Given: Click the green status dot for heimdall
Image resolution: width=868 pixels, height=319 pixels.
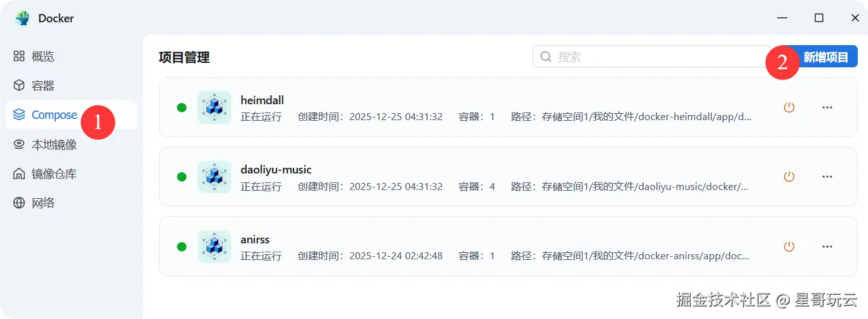Looking at the screenshot, I should point(182,107).
